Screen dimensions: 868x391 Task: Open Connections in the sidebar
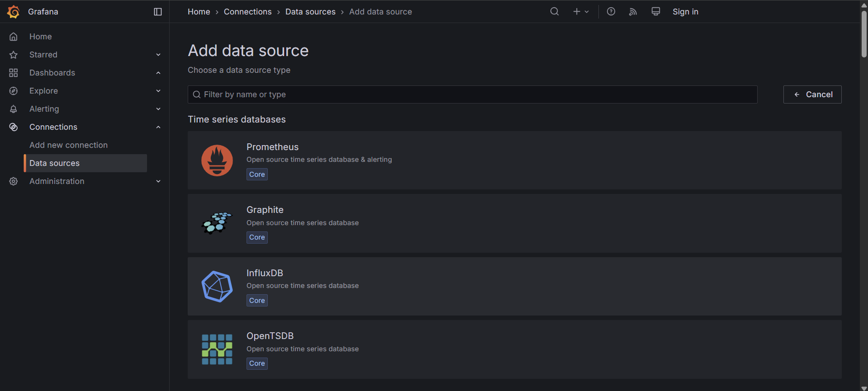(53, 127)
